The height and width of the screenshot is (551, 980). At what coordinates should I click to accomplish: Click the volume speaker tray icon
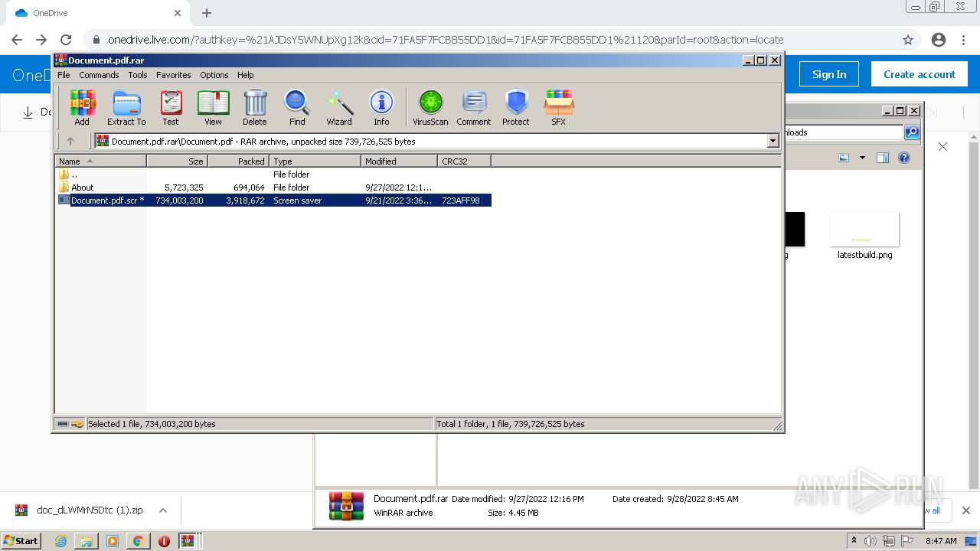click(871, 541)
